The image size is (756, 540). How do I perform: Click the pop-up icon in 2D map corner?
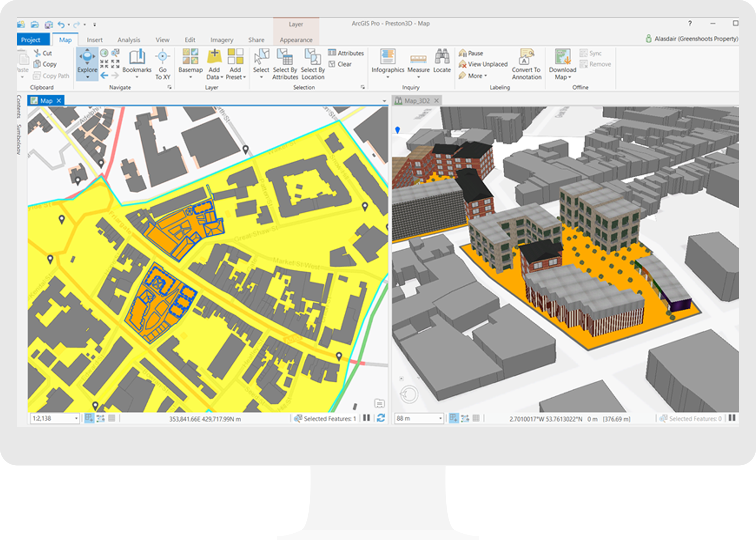[x=379, y=403]
